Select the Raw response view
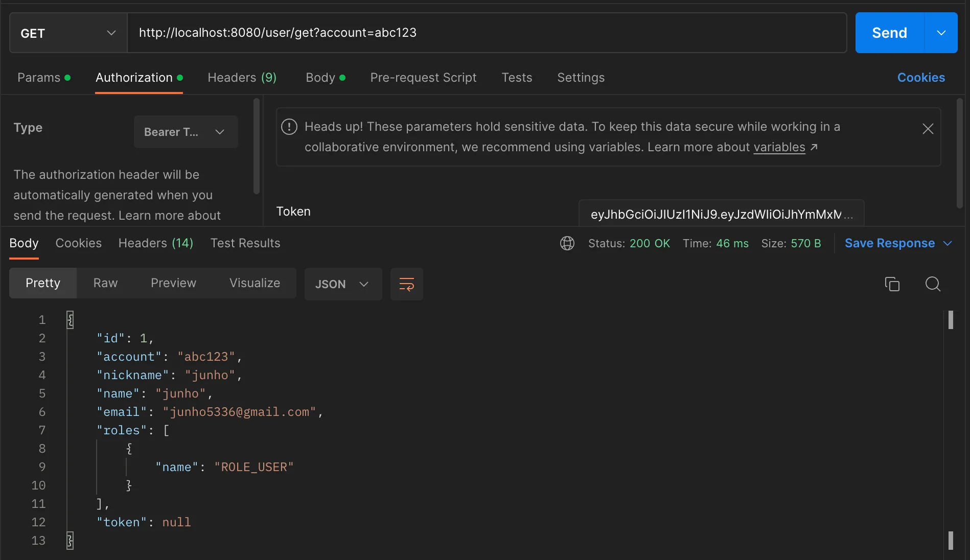The image size is (970, 560). click(105, 283)
